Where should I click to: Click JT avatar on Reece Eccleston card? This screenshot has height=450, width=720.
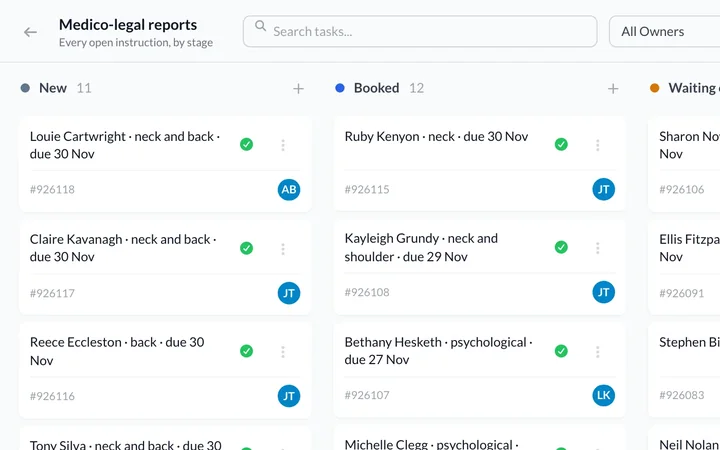click(x=289, y=396)
